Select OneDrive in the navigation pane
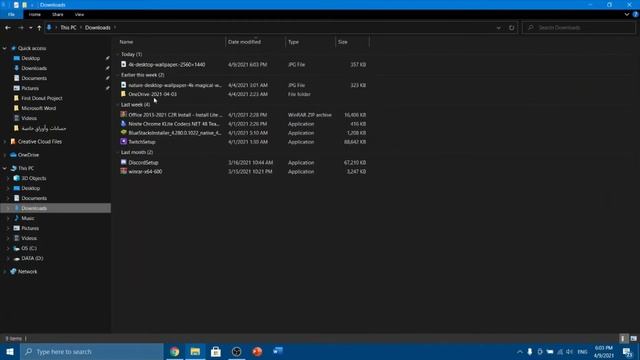This screenshot has width=640, height=360. (28, 155)
